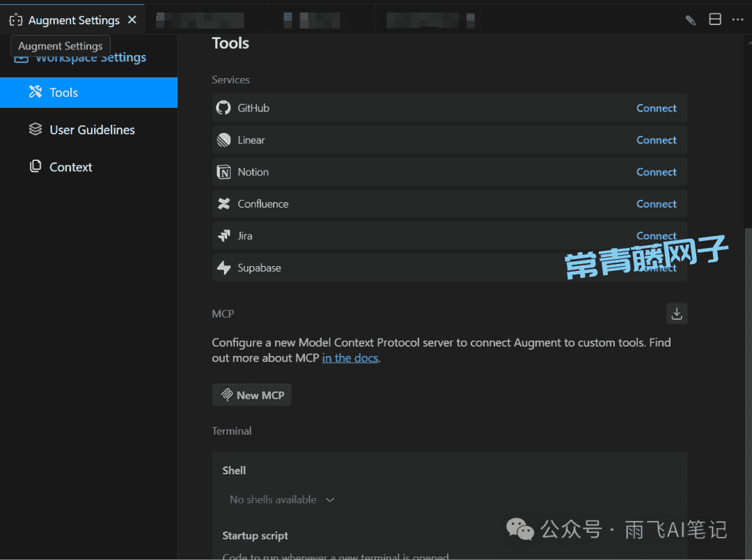Click the pencil edit icon in title bar
The image size is (752, 560).
[x=690, y=20]
